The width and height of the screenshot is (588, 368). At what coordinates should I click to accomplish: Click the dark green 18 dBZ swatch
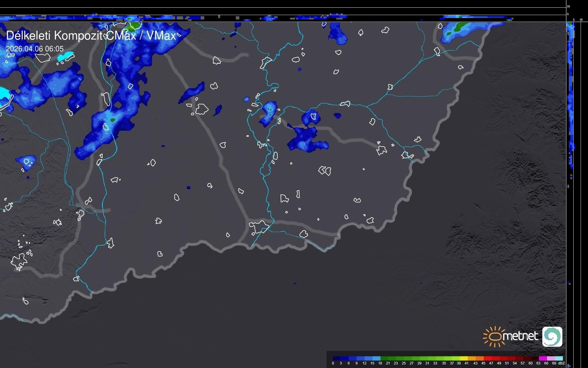(384, 358)
